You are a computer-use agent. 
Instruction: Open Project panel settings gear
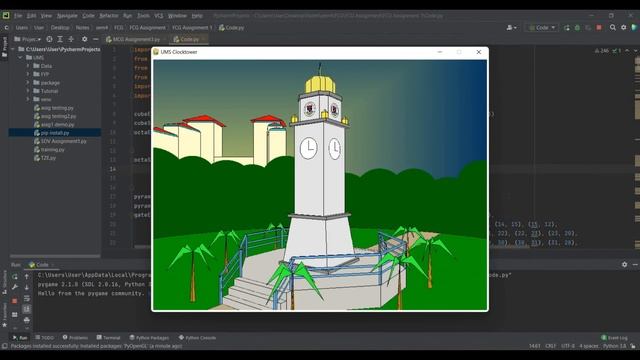pos(84,39)
